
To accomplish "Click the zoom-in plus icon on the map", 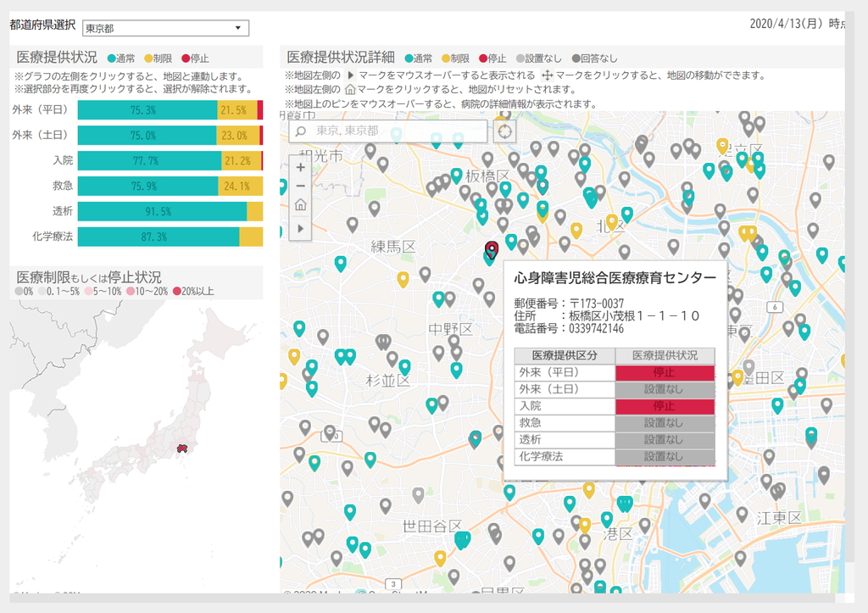I will (301, 167).
